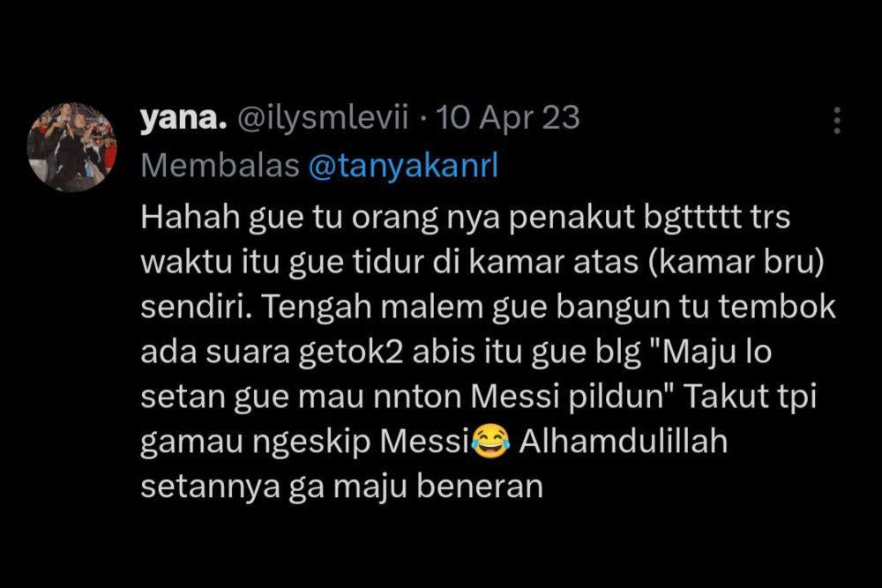The image size is (882, 588).
Task: Click the display name "yana."
Action: click(x=183, y=118)
